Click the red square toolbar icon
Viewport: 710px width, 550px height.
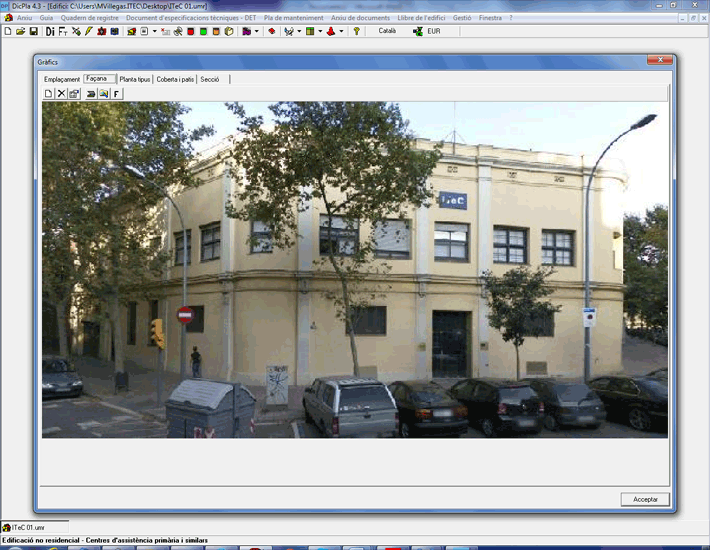tap(191, 31)
